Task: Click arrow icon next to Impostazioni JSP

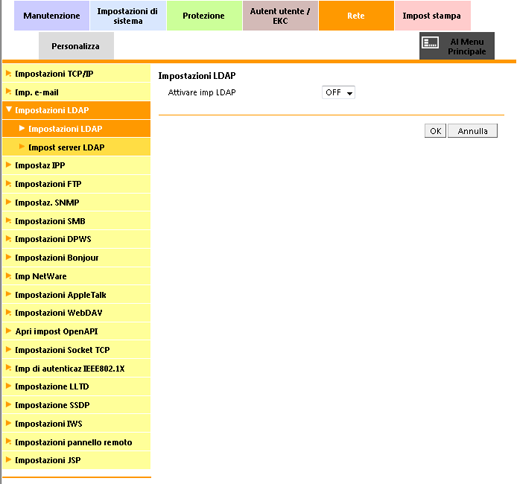Action: 9,460
